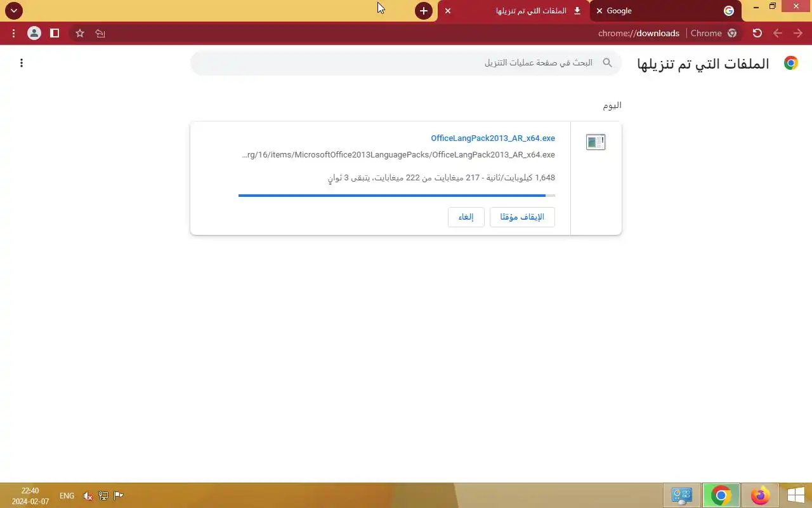This screenshot has height=508, width=812.
Task: Focus the downloads search field
Action: pyautogui.click(x=406, y=63)
